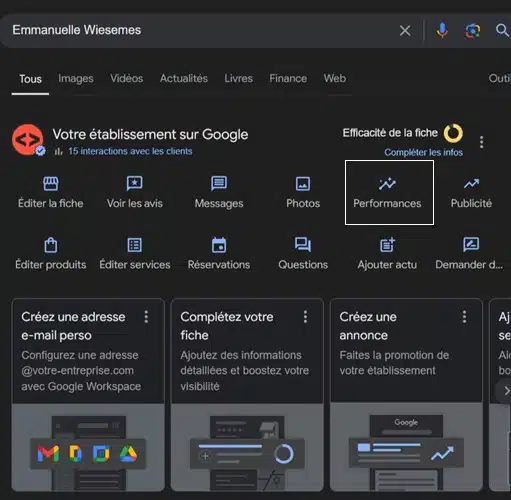The height and width of the screenshot is (500, 511).
Task: Switch to the Web tab
Action: tap(335, 78)
